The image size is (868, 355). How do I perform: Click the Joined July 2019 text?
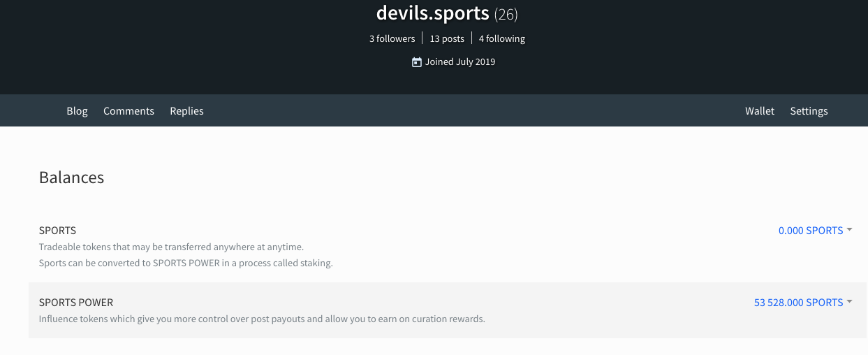tap(460, 61)
